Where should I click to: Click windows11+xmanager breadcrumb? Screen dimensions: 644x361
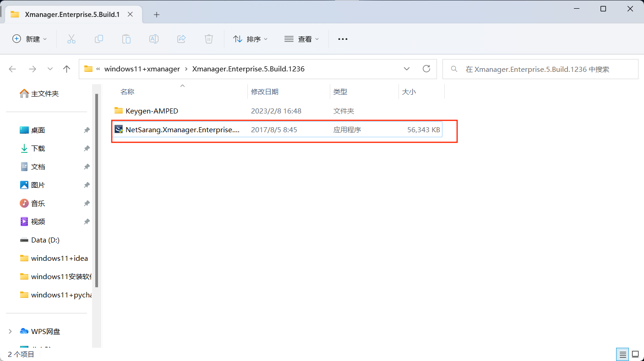142,69
